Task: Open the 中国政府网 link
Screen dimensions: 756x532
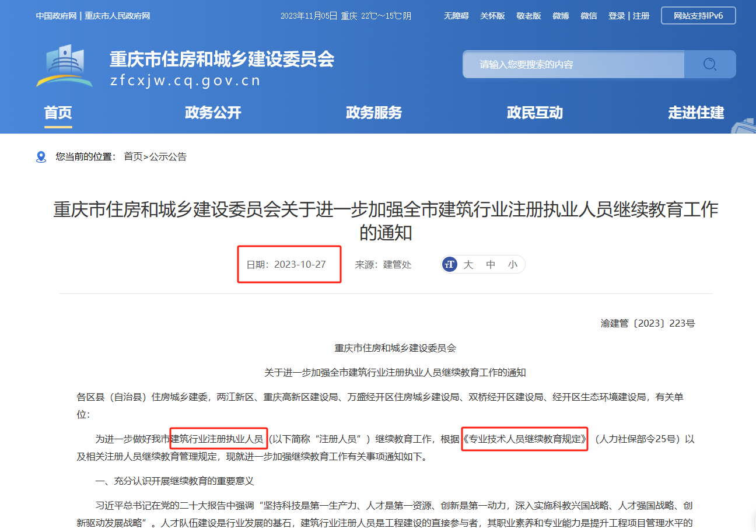Action: pyautogui.click(x=56, y=16)
